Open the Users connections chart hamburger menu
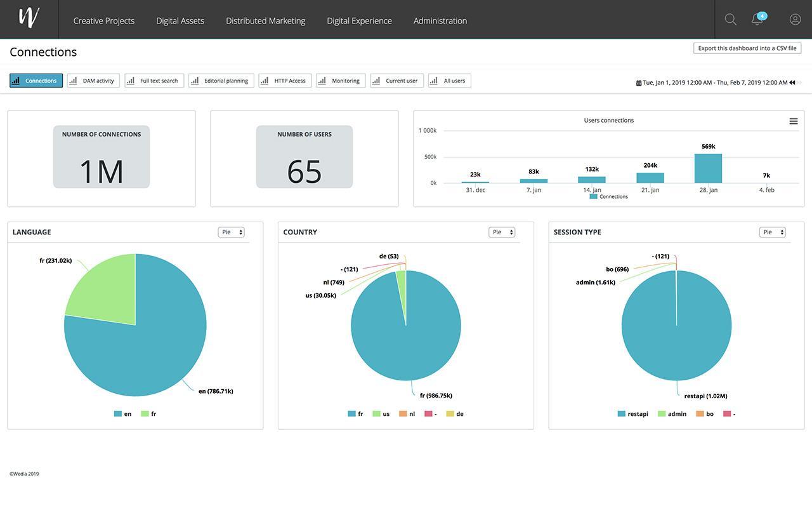Viewport: 812px width, 508px height. pos(793,121)
